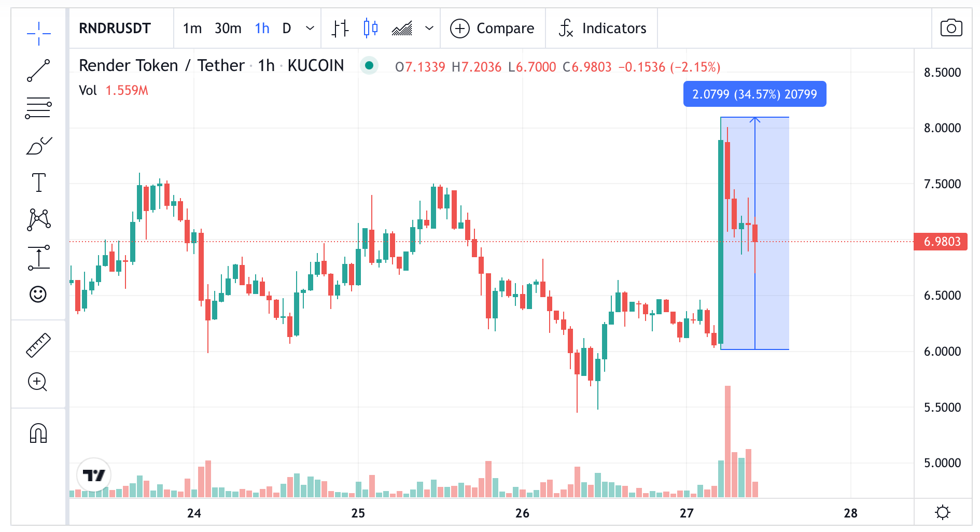
Task: Open the chart patterns tool
Action: [x=38, y=220]
